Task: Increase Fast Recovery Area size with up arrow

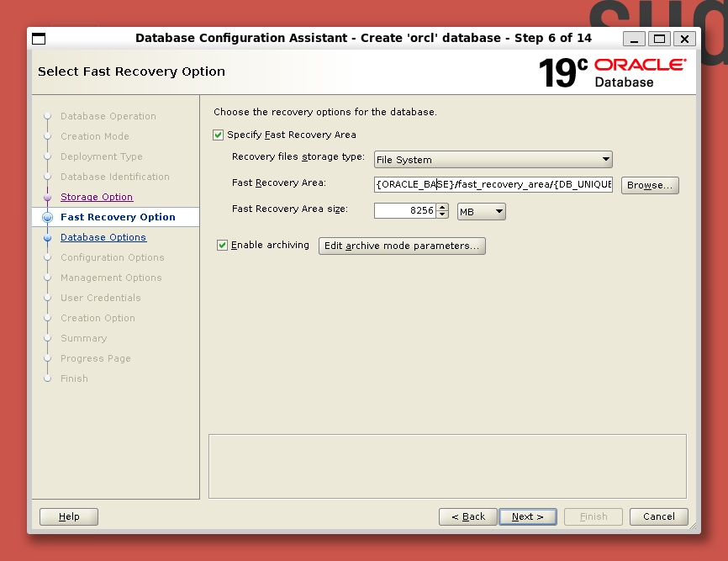Action: 443,208
